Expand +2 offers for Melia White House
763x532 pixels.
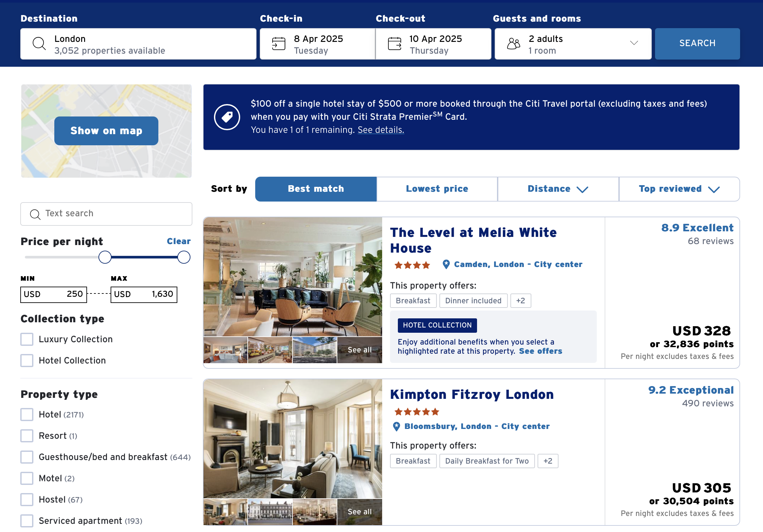pyautogui.click(x=521, y=301)
